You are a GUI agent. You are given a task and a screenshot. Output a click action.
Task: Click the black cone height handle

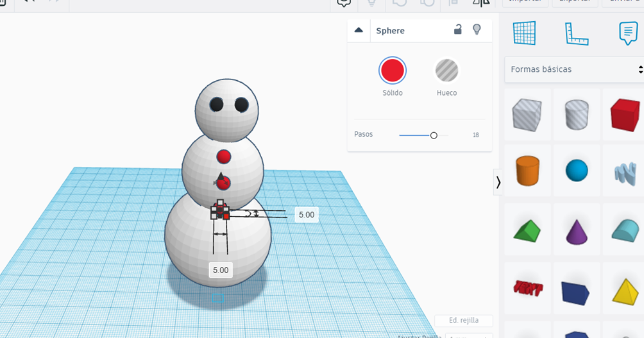[x=221, y=177]
